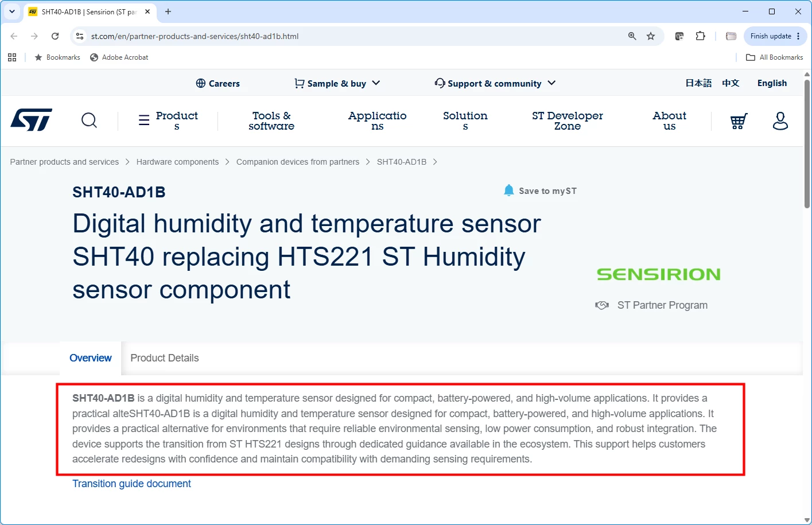Switch language to Japanese

(x=698, y=83)
